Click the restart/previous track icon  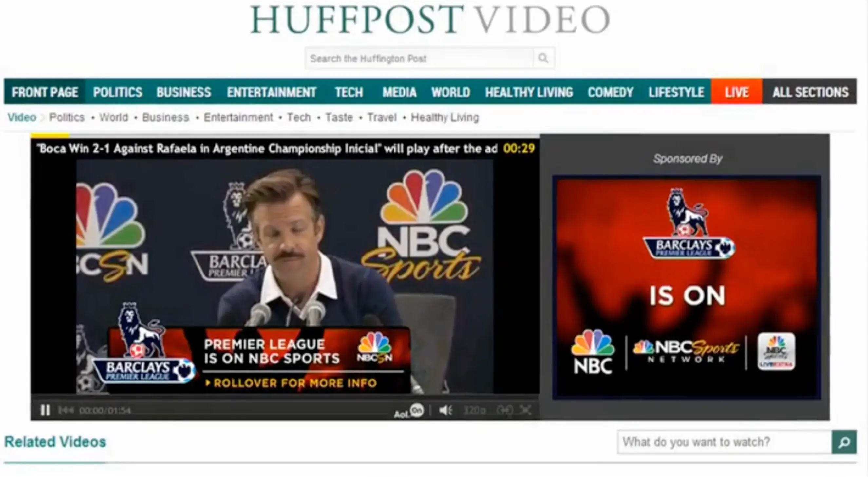click(x=66, y=410)
